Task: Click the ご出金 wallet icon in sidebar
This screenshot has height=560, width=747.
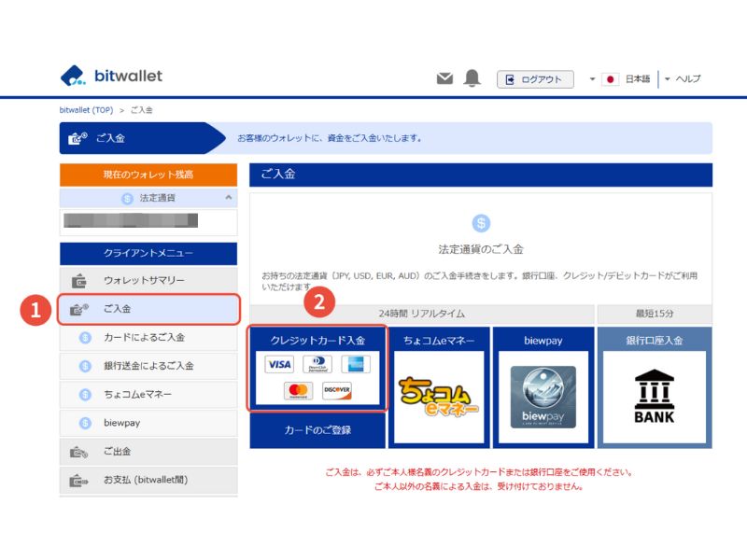Action: (x=78, y=450)
